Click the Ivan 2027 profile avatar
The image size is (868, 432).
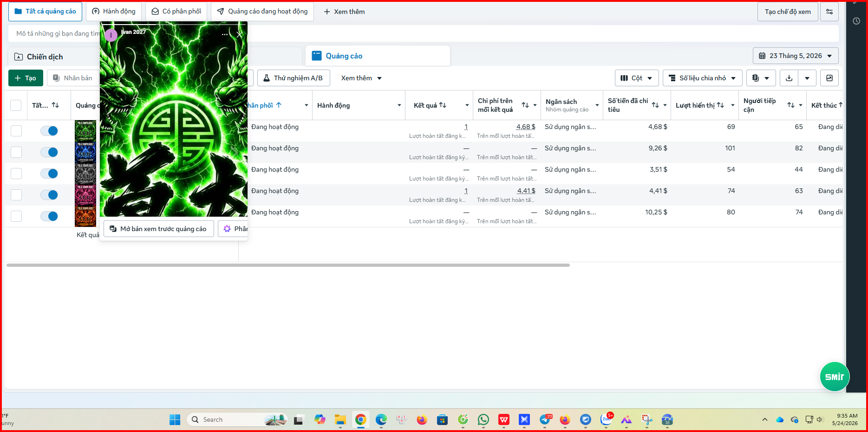(111, 35)
